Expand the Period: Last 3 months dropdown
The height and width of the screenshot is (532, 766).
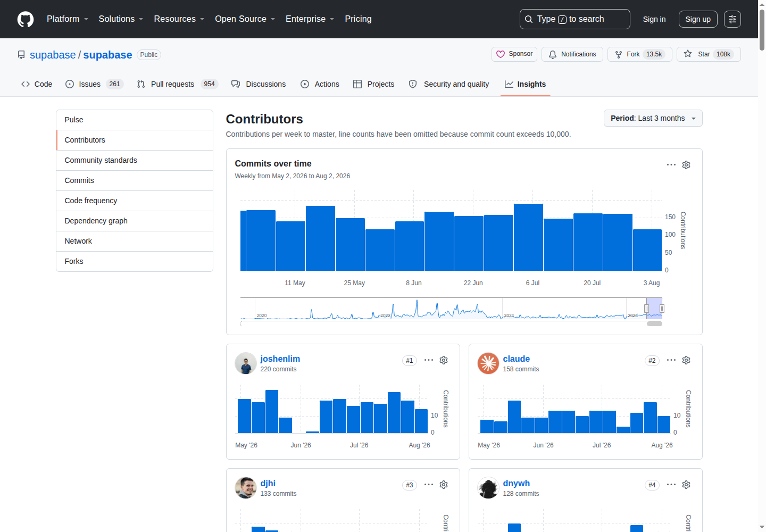(x=653, y=118)
